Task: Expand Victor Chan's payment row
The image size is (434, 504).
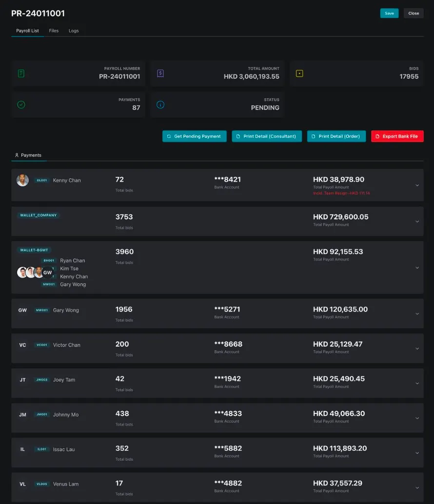Action: tap(417, 349)
